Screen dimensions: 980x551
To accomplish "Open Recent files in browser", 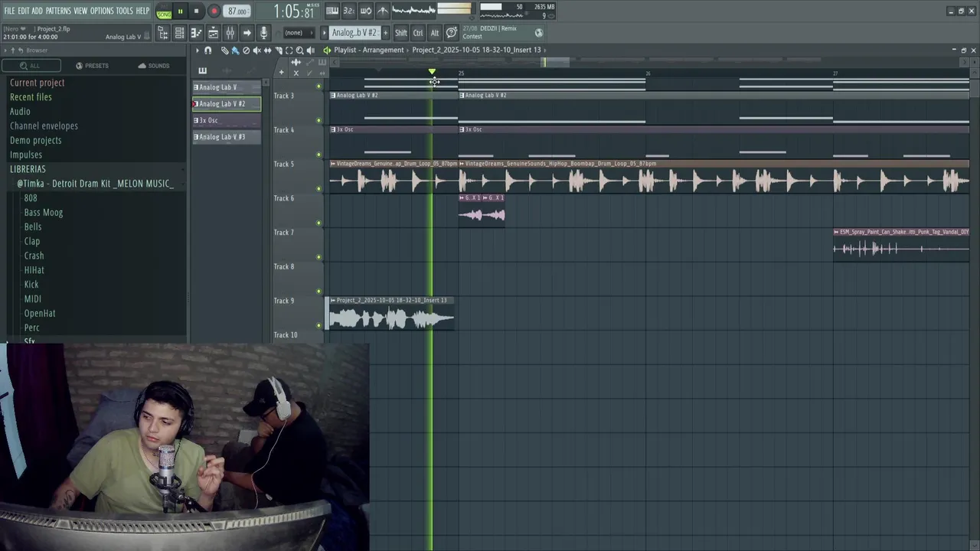I will (x=31, y=97).
